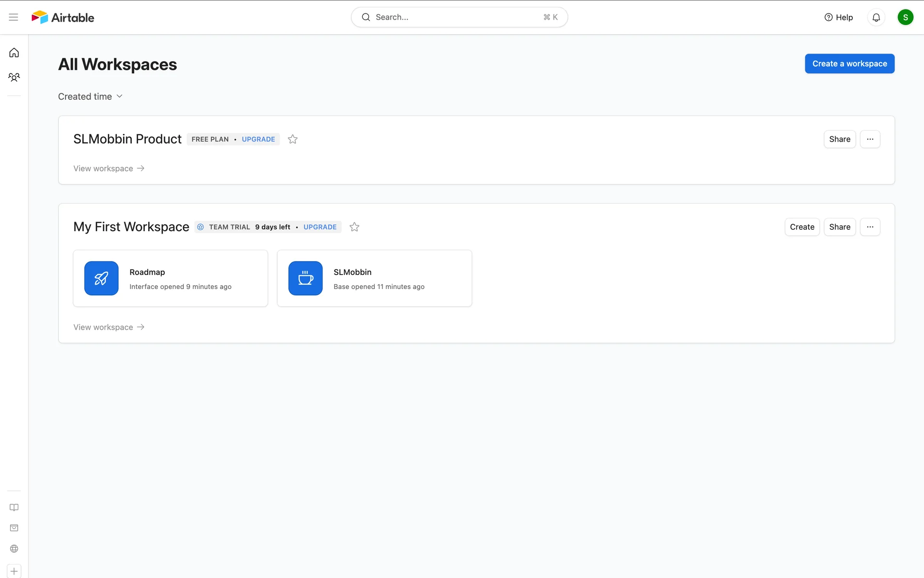The width and height of the screenshot is (924, 578).
Task: Click the Home icon in sidebar
Action: point(14,53)
